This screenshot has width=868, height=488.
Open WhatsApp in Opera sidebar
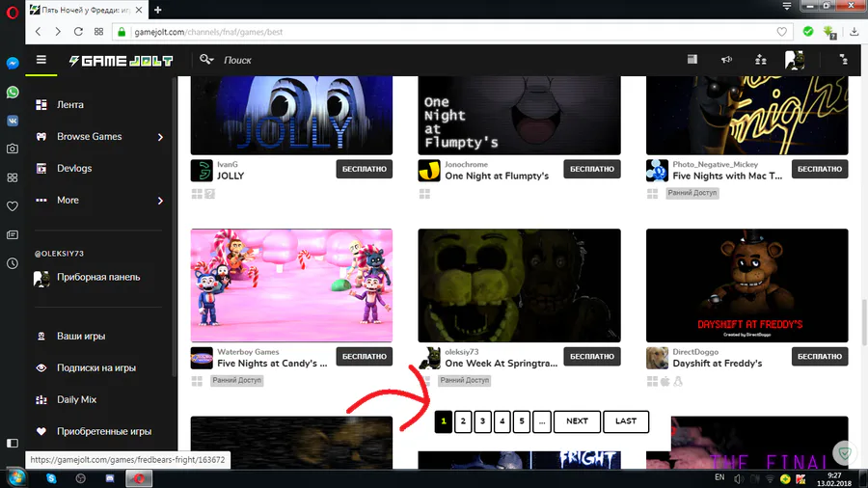click(x=13, y=92)
